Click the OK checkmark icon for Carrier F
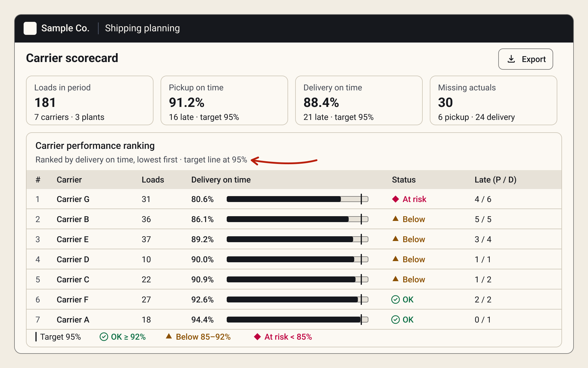The height and width of the screenshot is (368, 588). click(x=395, y=299)
